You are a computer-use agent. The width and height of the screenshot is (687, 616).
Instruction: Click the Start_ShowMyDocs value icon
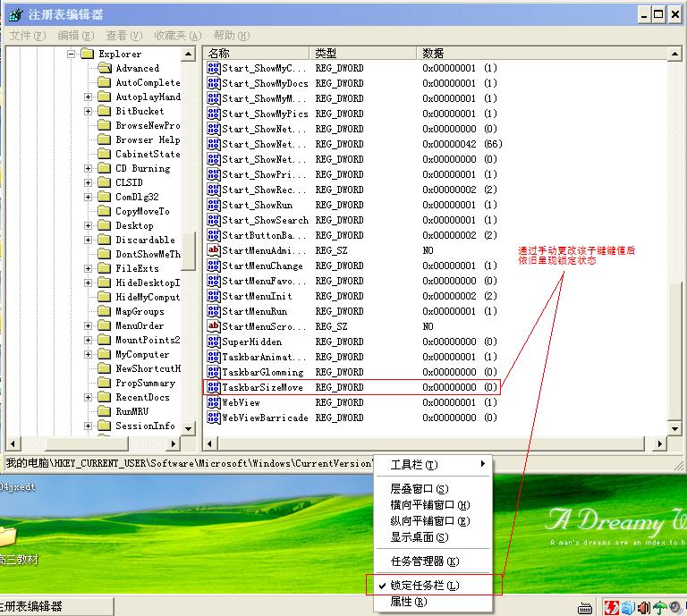214,83
